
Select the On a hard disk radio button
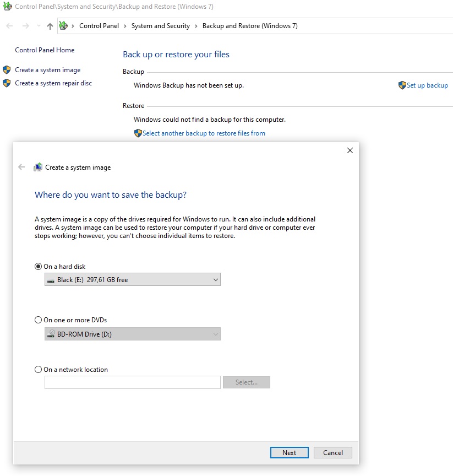pos(38,267)
